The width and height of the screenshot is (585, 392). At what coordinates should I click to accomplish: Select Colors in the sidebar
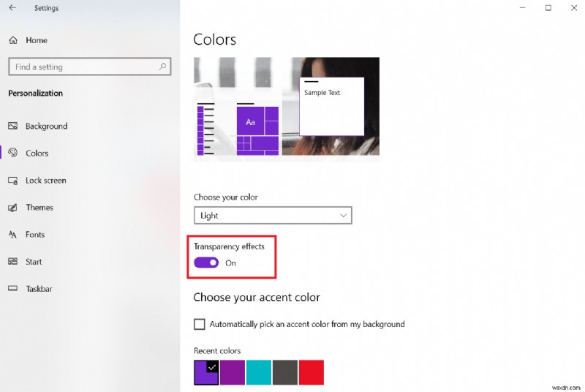[37, 154]
